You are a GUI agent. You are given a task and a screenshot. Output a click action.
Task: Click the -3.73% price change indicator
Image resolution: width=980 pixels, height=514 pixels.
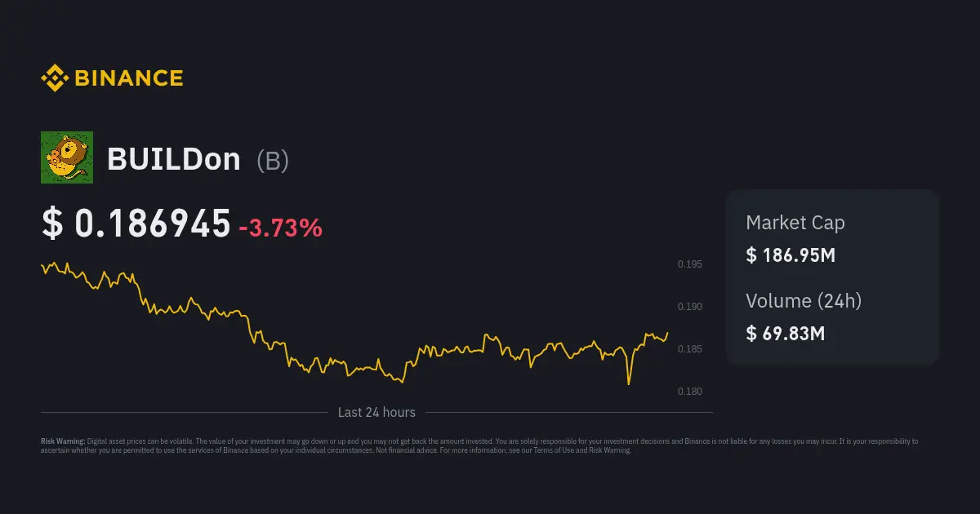point(280,228)
